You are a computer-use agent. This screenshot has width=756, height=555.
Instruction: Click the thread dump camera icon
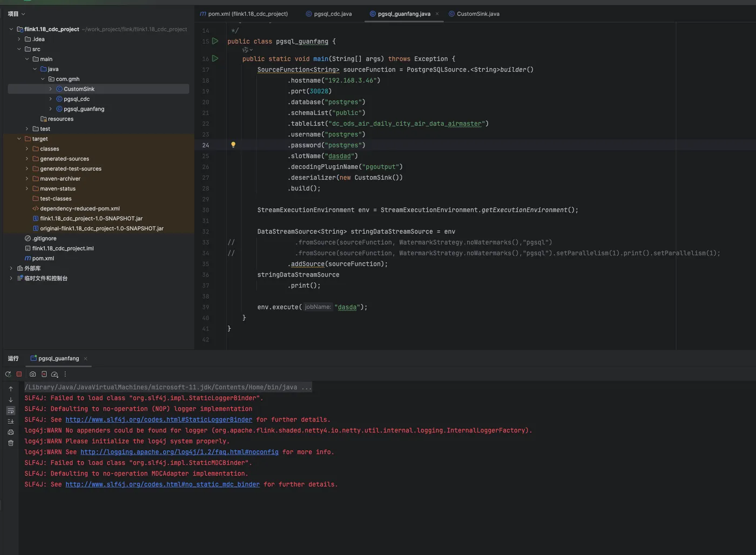pyautogui.click(x=32, y=374)
